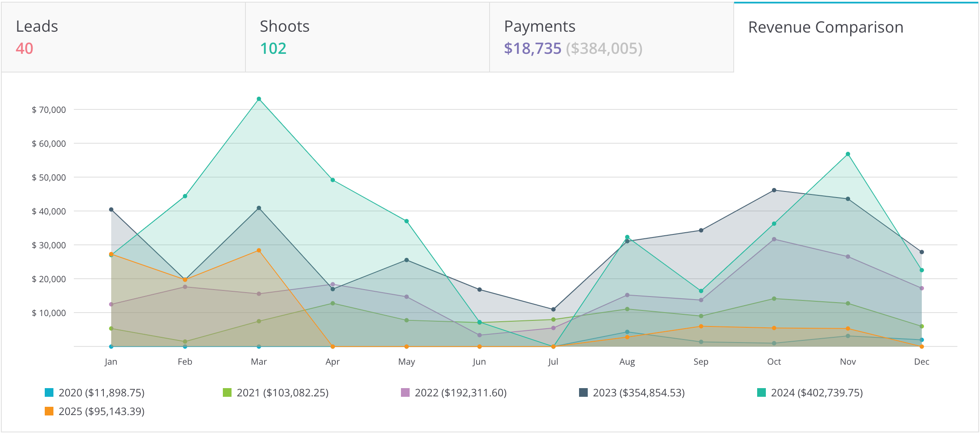Switch to the Shoots tab
The height and width of the screenshot is (435, 980).
point(367,37)
